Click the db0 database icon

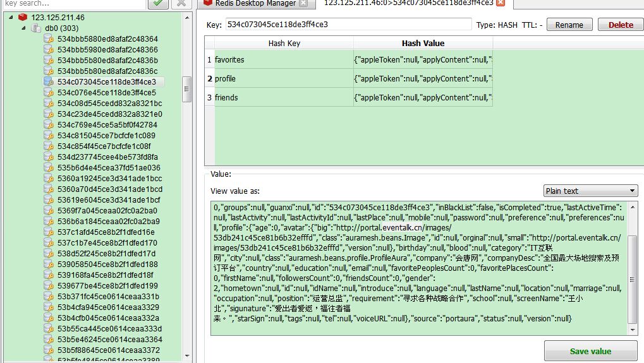(36, 28)
